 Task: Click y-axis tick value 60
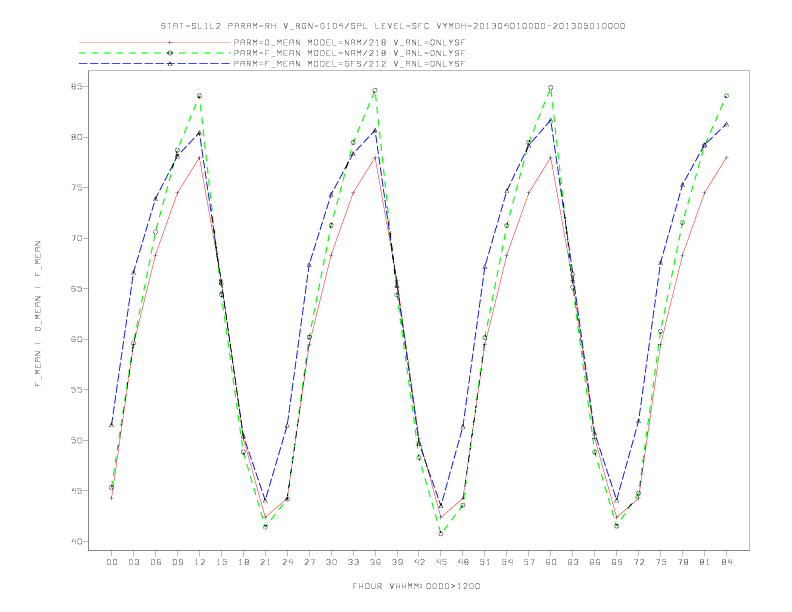coord(76,339)
